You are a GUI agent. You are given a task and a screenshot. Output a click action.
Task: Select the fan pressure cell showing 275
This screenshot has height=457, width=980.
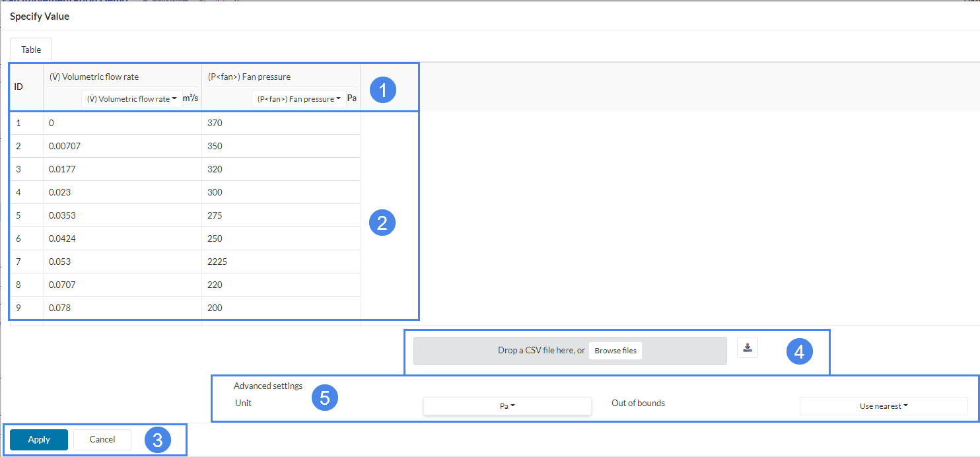pos(281,215)
